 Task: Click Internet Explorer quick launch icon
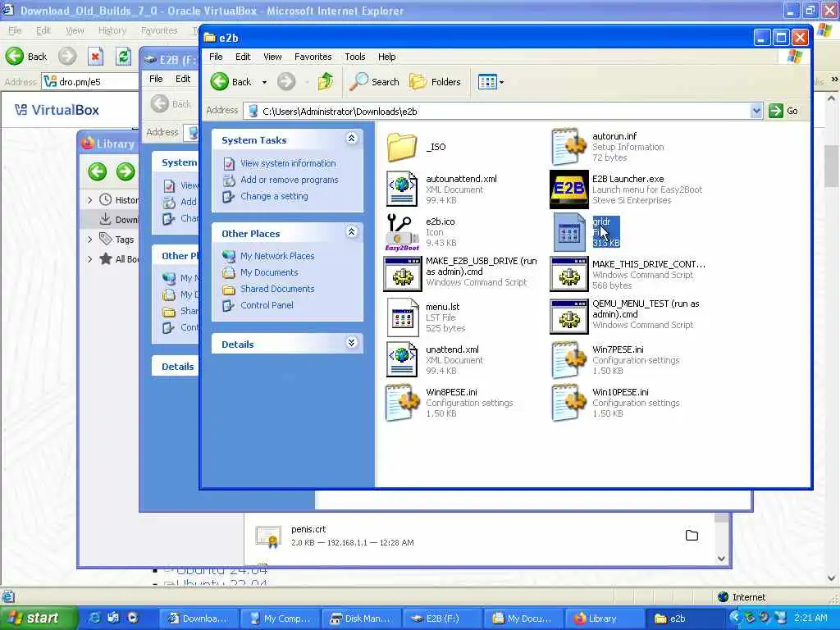(94, 618)
